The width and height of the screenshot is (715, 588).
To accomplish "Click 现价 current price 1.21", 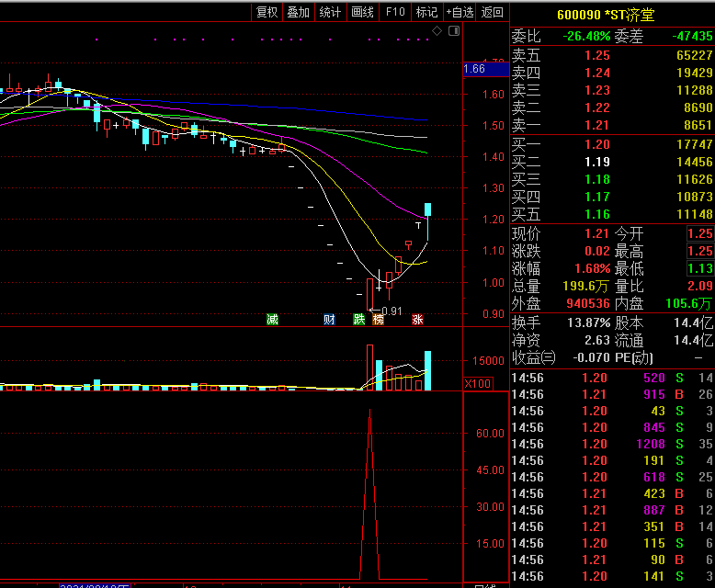I will coord(596,234).
